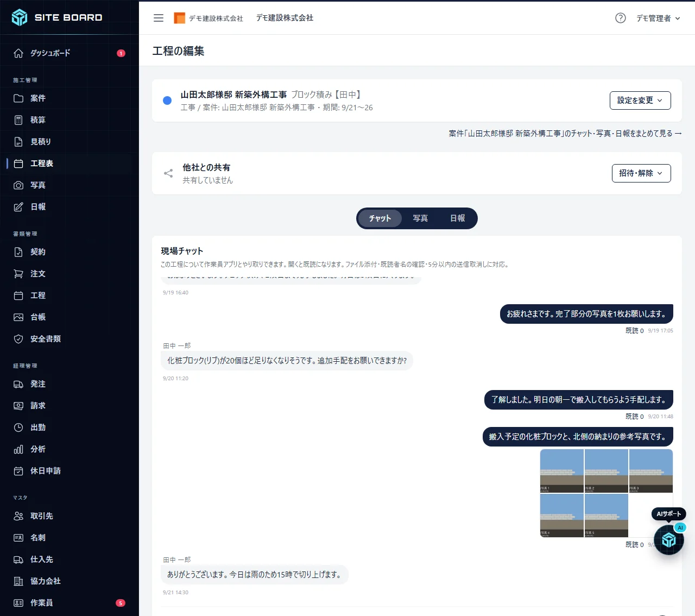Open 休日申請 in the sidebar
The image size is (695, 616).
click(69, 471)
